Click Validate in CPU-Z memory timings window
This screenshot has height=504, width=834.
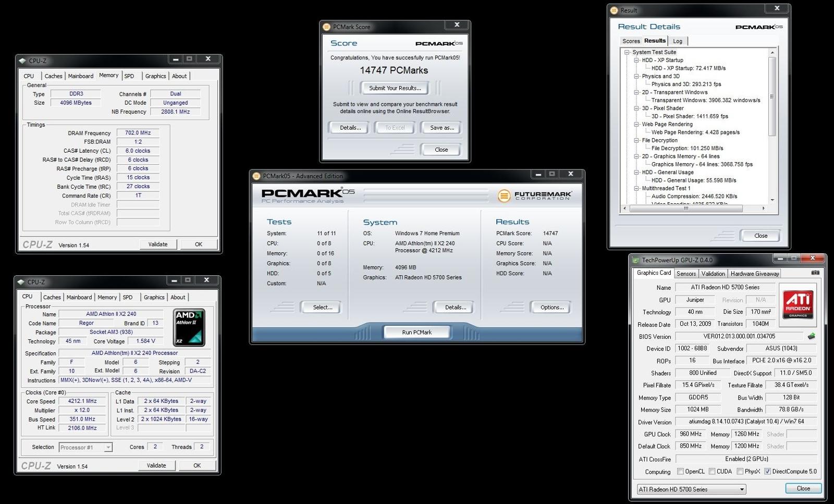158,244
